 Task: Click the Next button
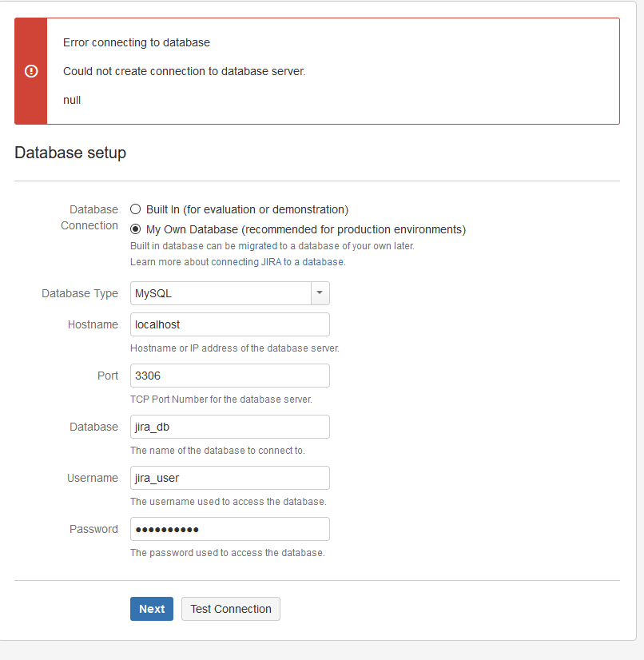tap(151, 609)
